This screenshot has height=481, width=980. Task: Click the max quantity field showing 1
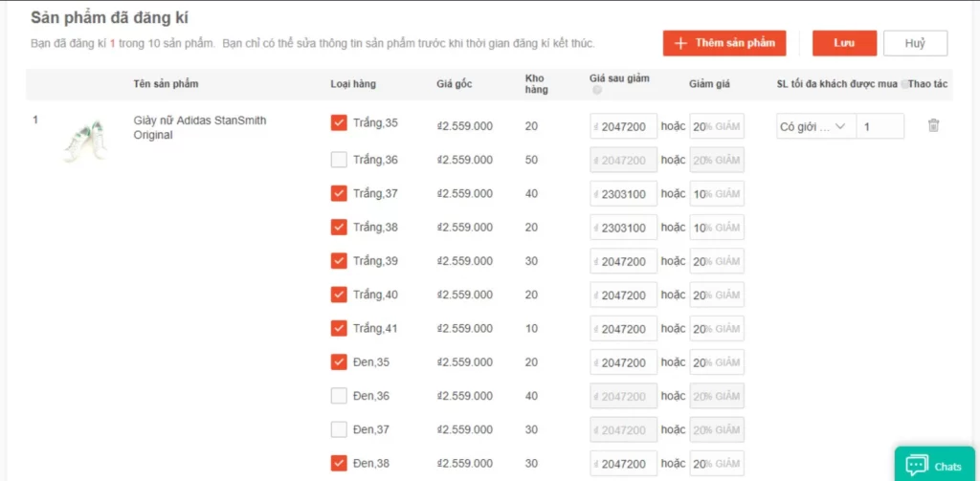point(880,126)
